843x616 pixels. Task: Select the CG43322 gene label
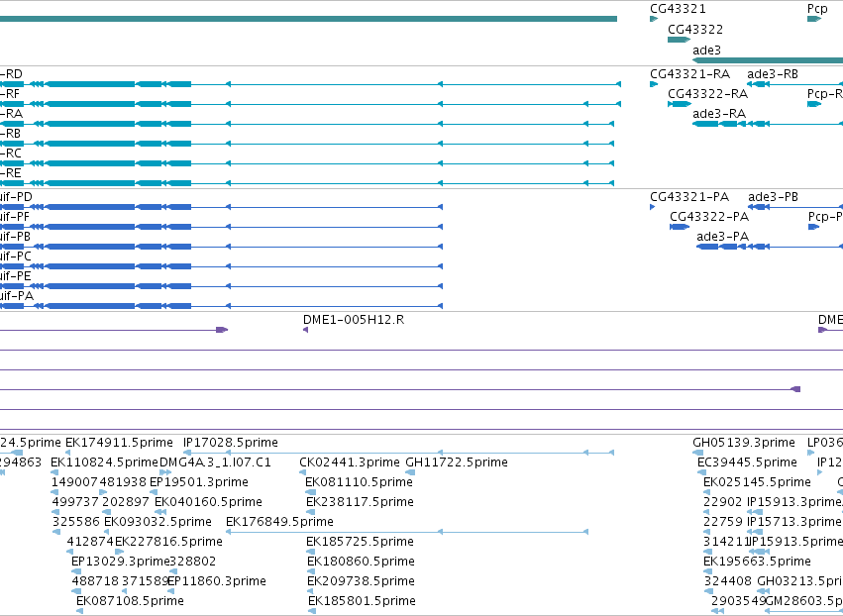click(695, 30)
